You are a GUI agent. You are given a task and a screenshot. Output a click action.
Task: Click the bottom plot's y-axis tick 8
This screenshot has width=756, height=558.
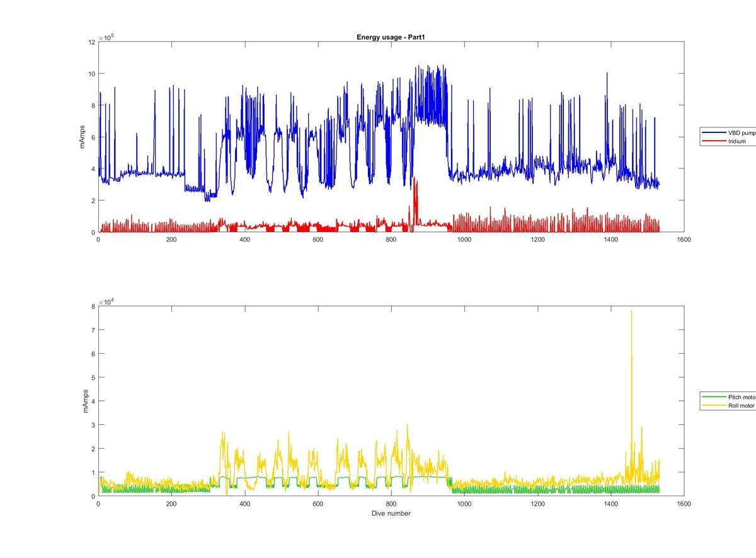(x=93, y=306)
